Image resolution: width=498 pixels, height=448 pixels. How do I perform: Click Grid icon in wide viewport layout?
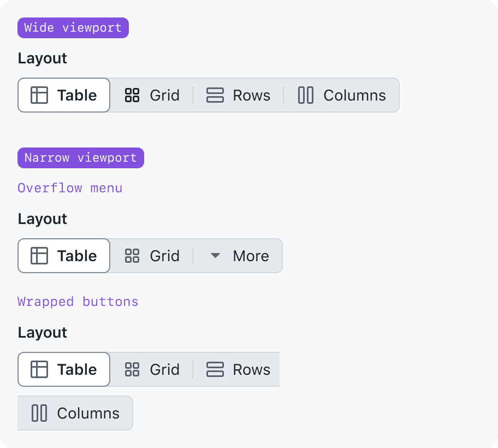point(132,95)
